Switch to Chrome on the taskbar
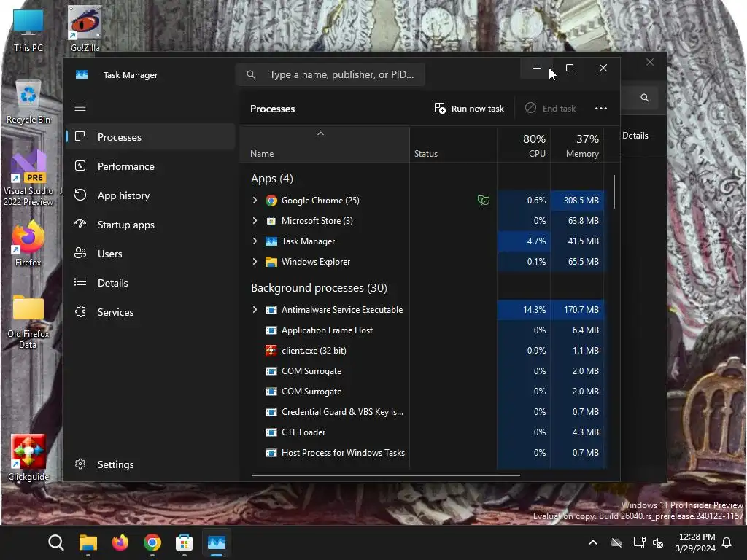Screen dimensions: 747x560 [152, 542]
